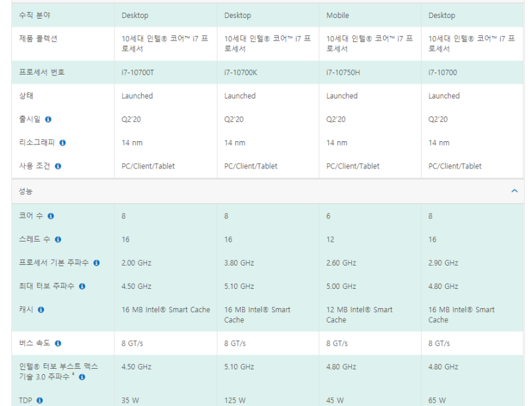Select the i7-10700T processor number cell
Viewport: 532px width, 406px height.
pyautogui.click(x=138, y=73)
